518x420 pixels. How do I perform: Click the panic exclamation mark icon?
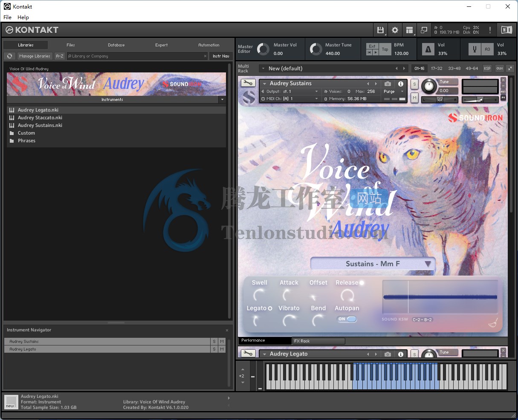click(x=490, y=30)
